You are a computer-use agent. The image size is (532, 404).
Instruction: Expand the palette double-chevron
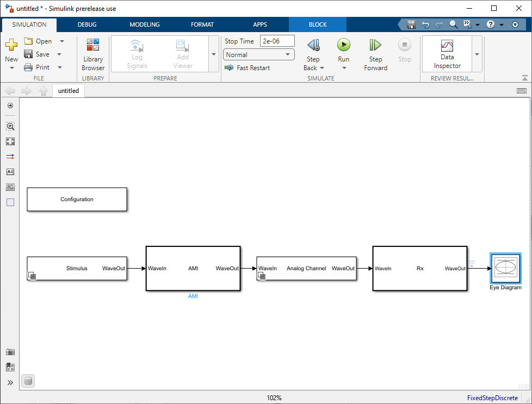coord(10,383)
